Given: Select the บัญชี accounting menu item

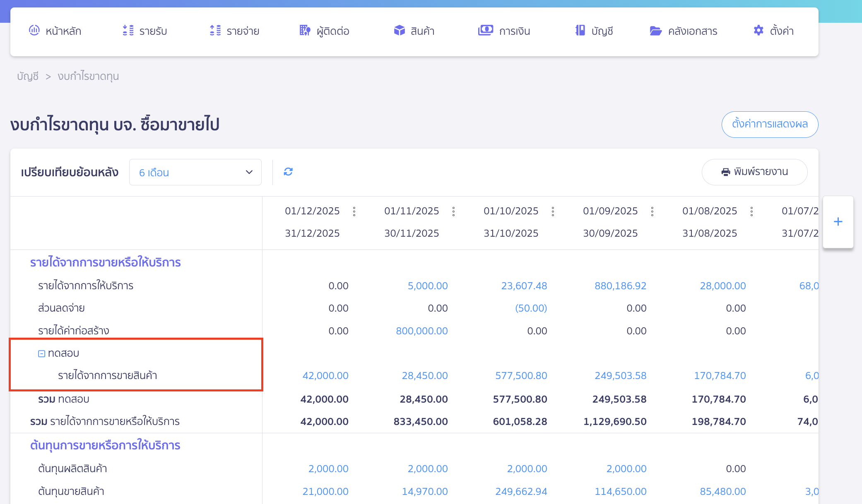Looking at the screenshot, I should 594,30.
